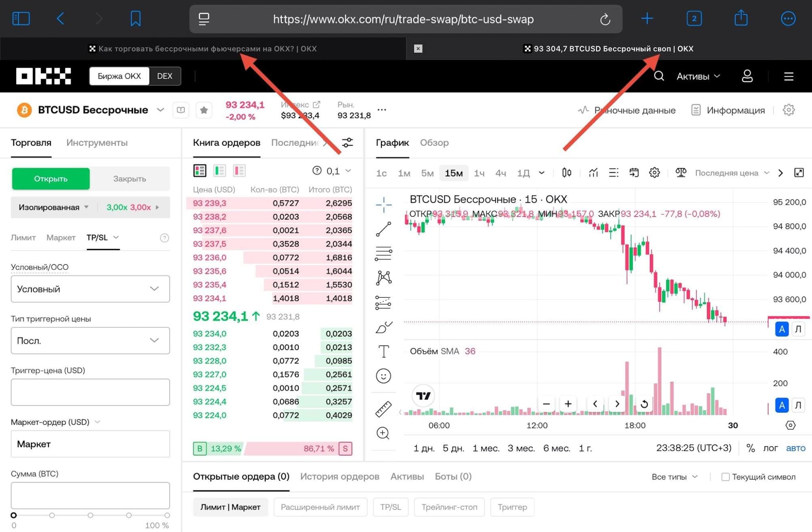The image size is (812, 532).
Task: Add BTCUSD to favorites star
Action: [x=204, y=110]
